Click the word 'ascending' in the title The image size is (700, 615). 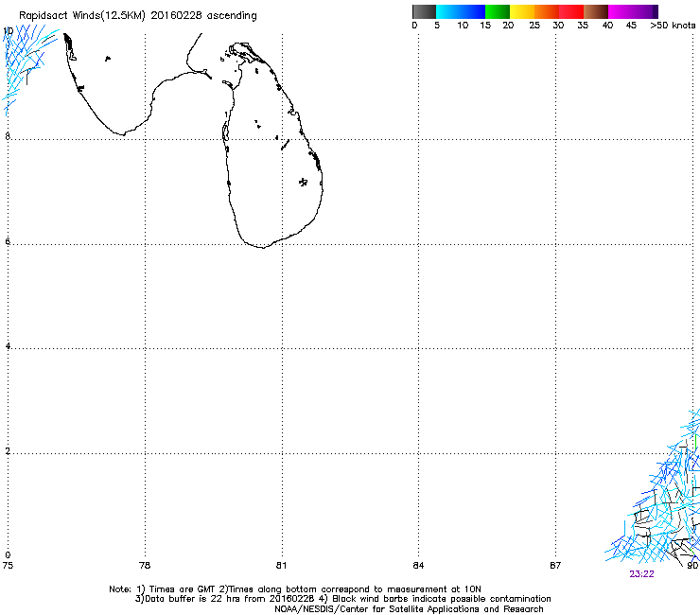coord(232,16)
